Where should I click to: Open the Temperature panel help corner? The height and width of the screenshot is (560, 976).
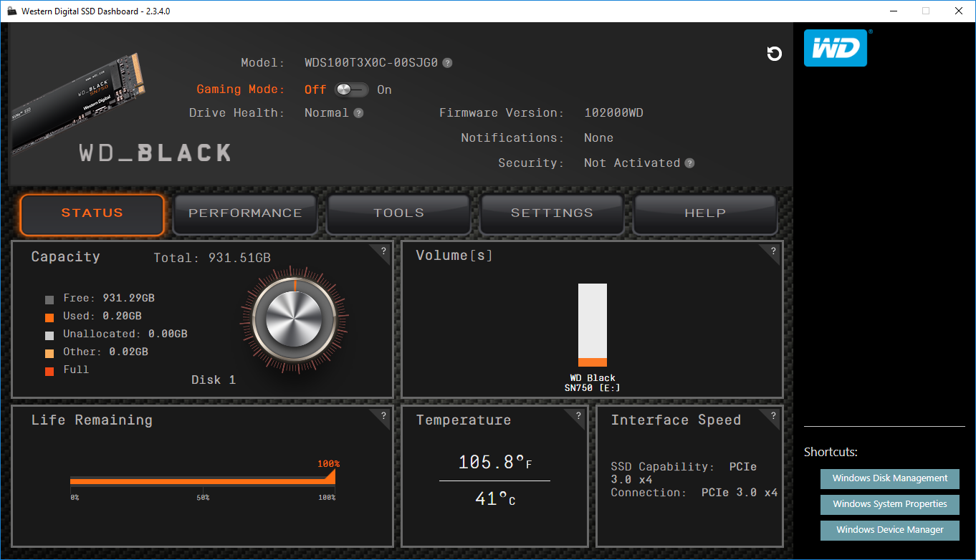click(x=578, y=416)
